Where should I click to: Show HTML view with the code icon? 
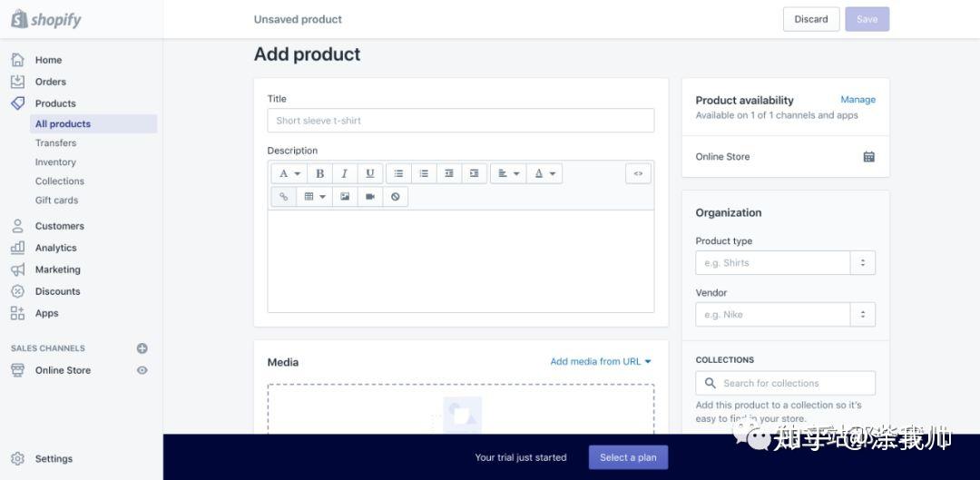tap(638, 173)
